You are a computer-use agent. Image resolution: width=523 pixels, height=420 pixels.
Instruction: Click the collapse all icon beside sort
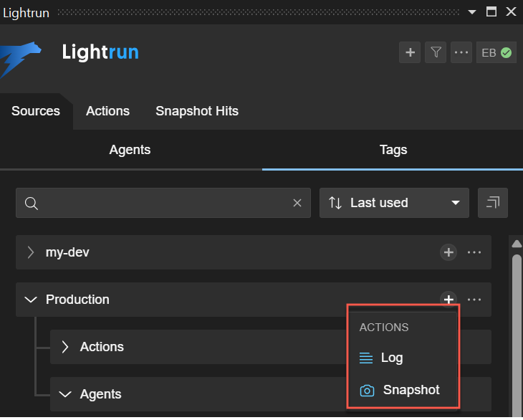pyautogui.click(x=493, y=203)
